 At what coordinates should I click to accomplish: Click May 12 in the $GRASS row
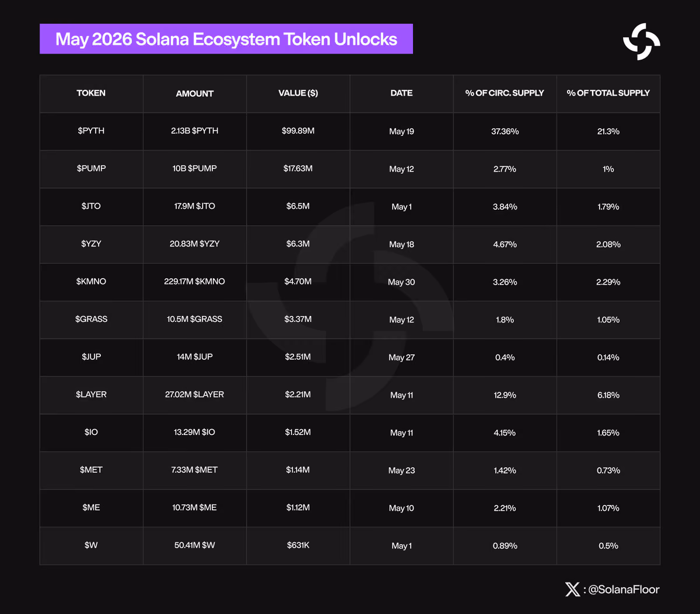[401, 320]
